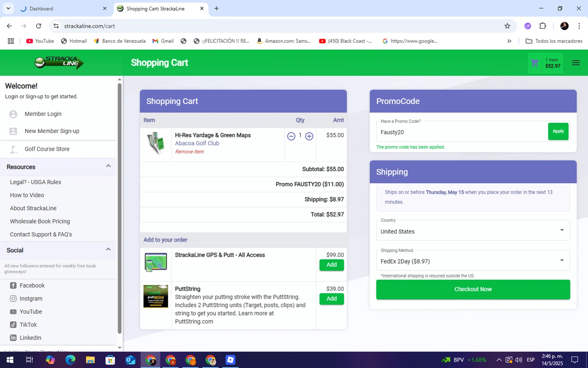The height and width of the screenshot is (368, 588).
Task: Add PuttString to the order
Action: (332, 299)
